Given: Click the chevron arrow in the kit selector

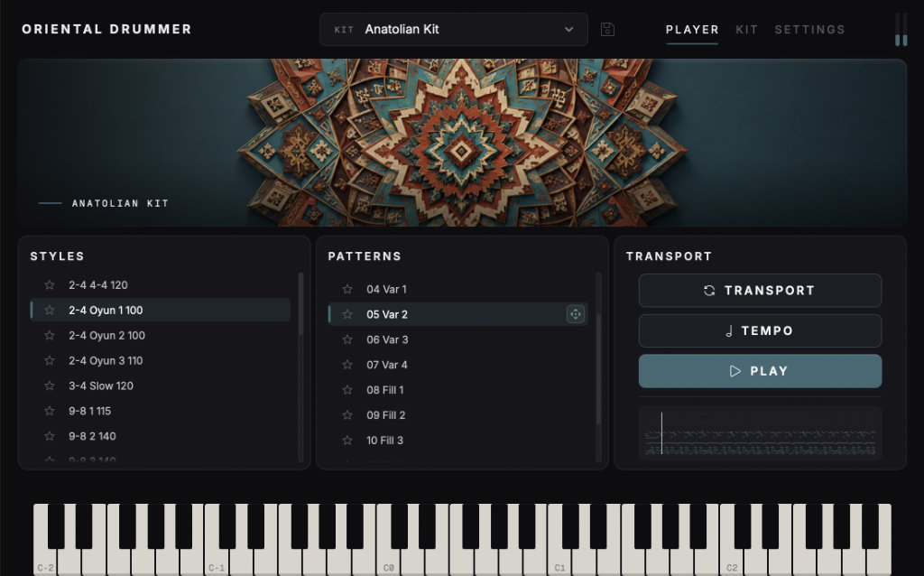Looking at the screenshot, I should (568, 30).
